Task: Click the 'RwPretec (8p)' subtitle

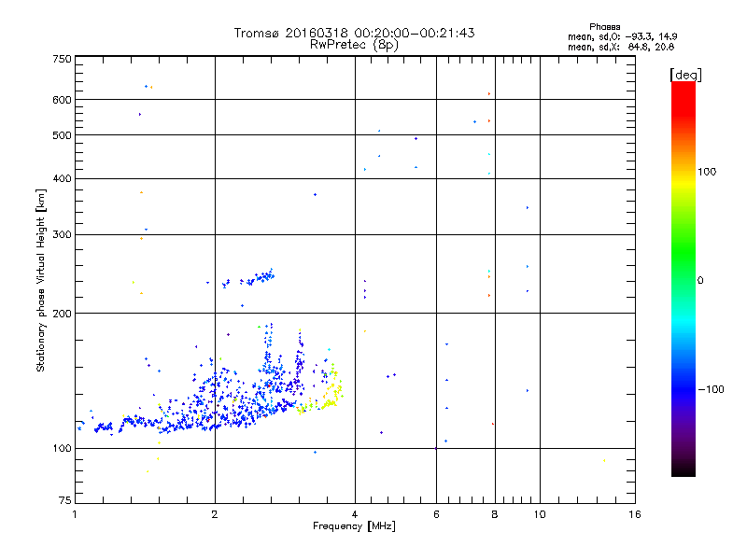Action: point(354,45)
